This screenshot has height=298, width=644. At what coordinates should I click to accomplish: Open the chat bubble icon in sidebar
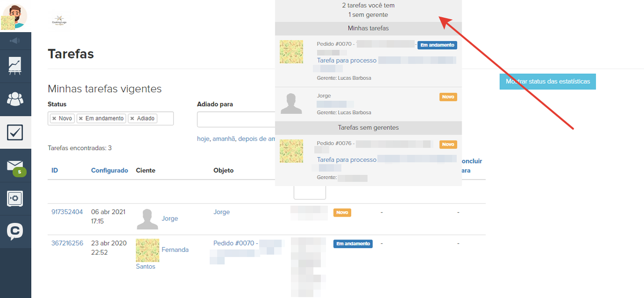coord(15,232)
